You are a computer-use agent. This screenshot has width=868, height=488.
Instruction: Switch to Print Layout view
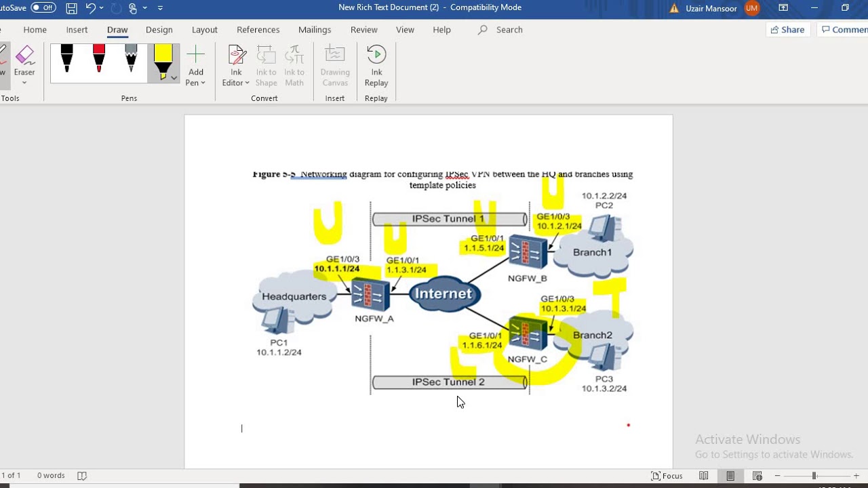730,476
